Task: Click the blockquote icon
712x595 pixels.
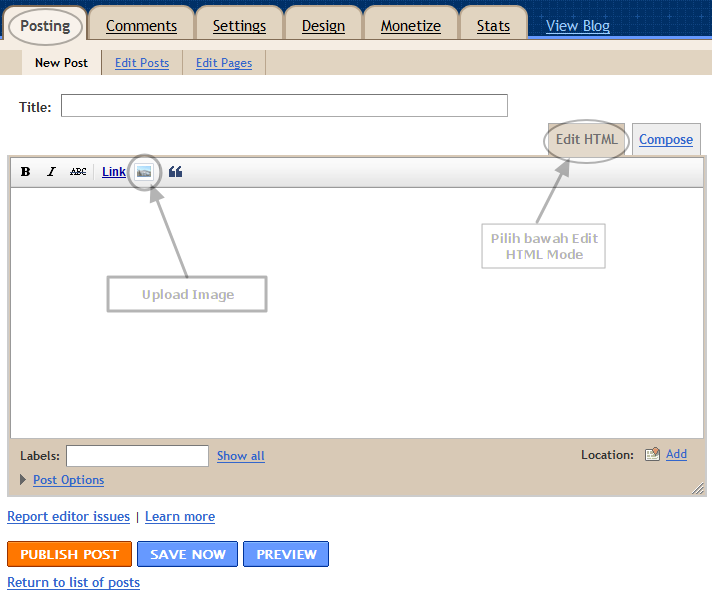Action: [175, 172]
